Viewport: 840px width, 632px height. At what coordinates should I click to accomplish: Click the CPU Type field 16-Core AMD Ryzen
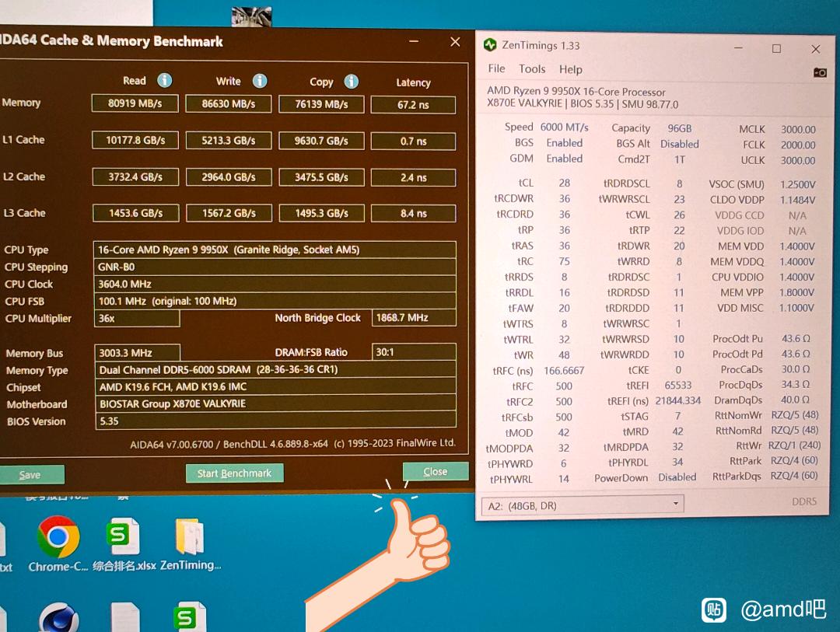coord(275,250)
